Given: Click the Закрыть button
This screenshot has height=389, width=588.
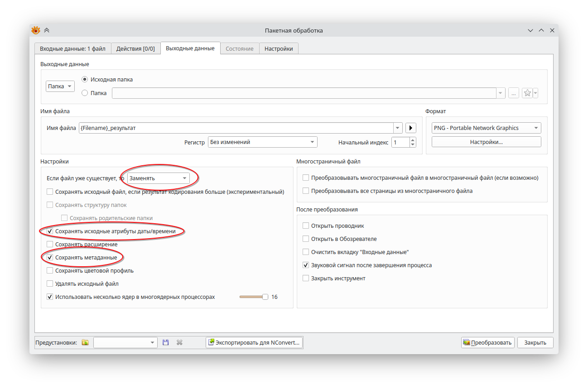Looking at the screenshot, I should 535,343.
